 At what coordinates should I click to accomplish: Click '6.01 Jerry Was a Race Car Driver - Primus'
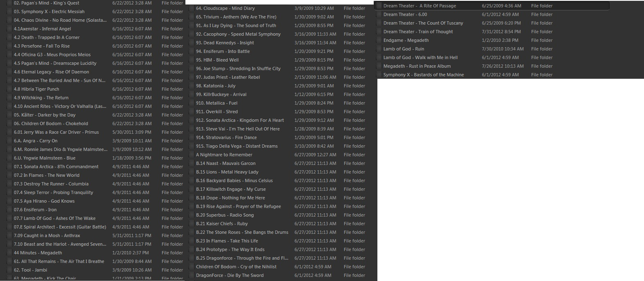pos(56,132)
